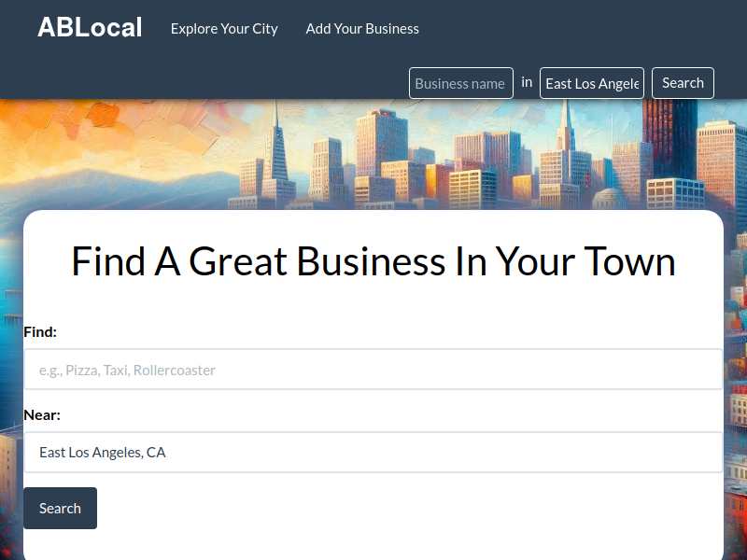Open the ABLocal home logo
747x560 pixels.
click(90, 28)
